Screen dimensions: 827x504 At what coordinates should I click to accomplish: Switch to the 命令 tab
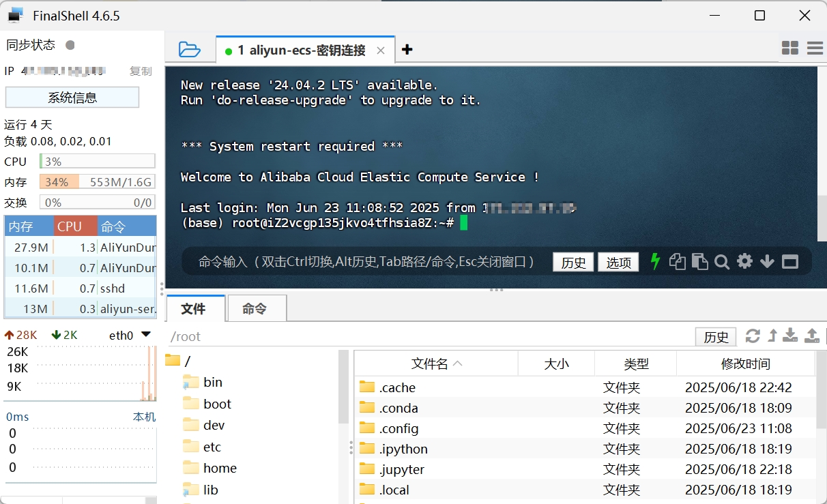pos(257,308)
